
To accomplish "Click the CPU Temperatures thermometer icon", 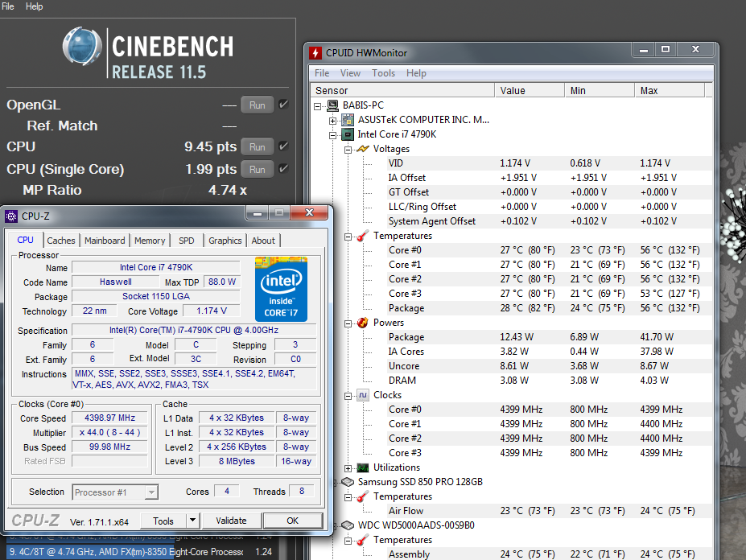I will point(363,236).
